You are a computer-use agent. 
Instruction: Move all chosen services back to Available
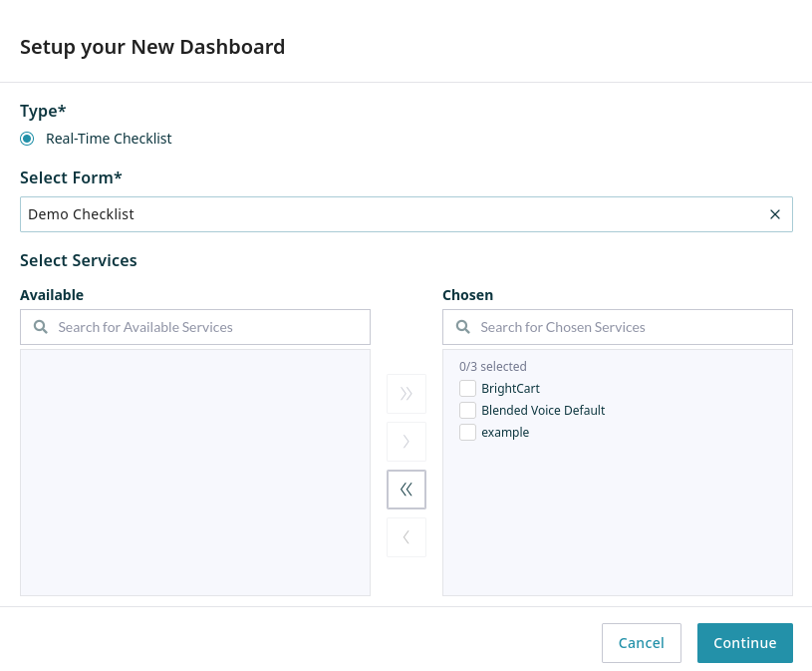click(x=406, y=490)
